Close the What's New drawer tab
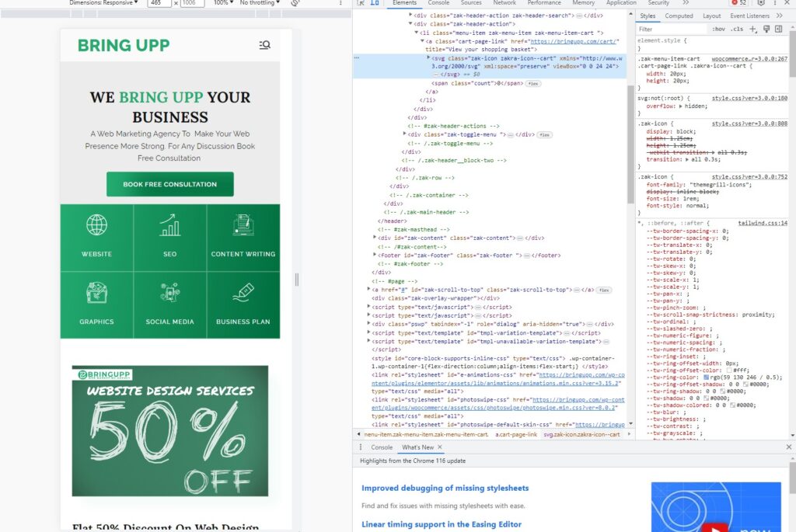Image resolution: width=796 pixels, height=532 pixels. pos(440,447)
